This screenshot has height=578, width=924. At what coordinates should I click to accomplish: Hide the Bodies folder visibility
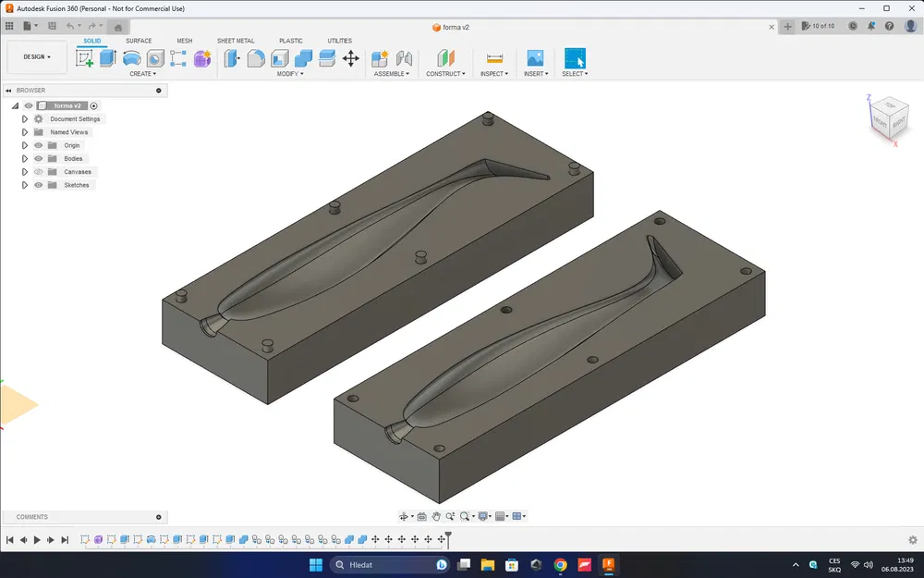point(38,158)
